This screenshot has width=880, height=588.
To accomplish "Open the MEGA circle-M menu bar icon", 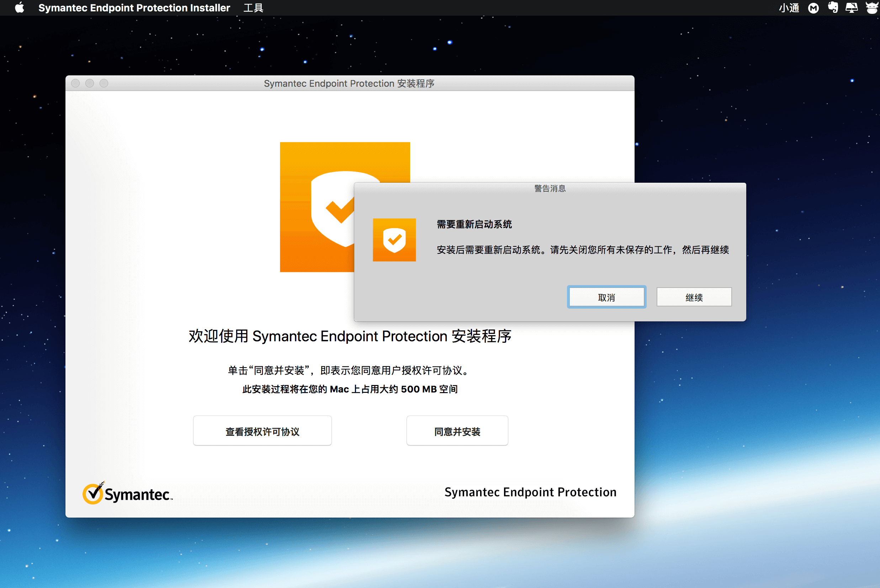I will pos(813,8).
